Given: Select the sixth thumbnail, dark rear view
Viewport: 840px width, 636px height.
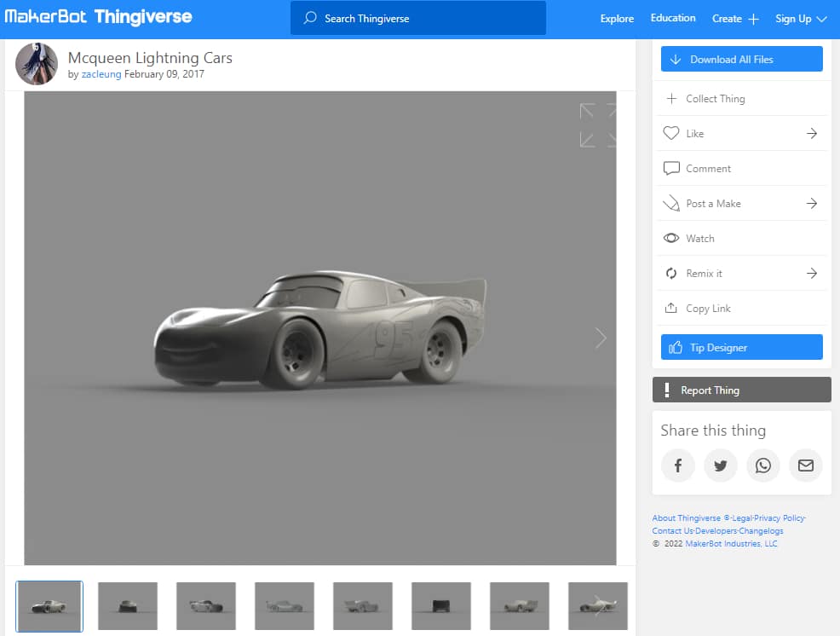Looking at the screenshot, I should (x=441, y=606).
